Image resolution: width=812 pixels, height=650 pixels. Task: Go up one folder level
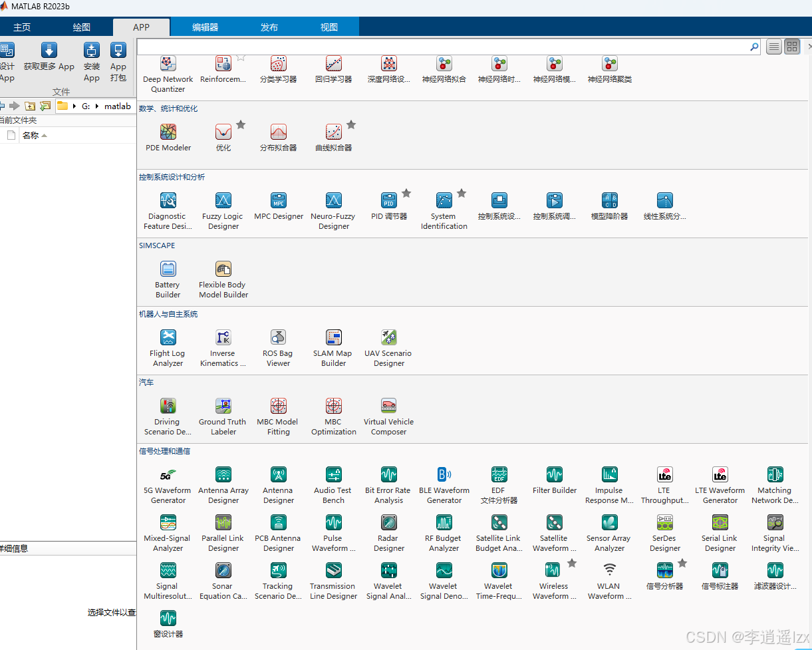point(30,106)
